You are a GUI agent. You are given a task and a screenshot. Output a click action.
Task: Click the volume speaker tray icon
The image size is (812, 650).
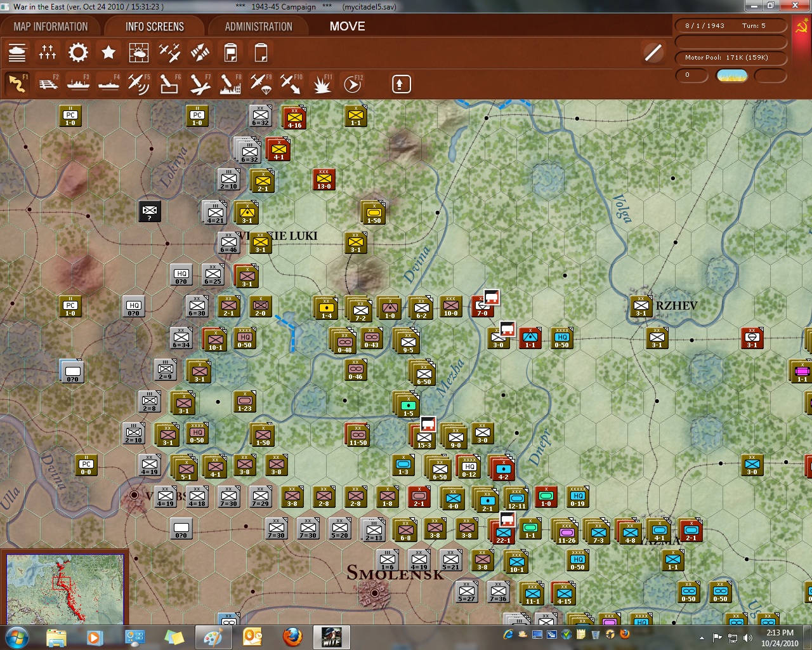[747, 637]
